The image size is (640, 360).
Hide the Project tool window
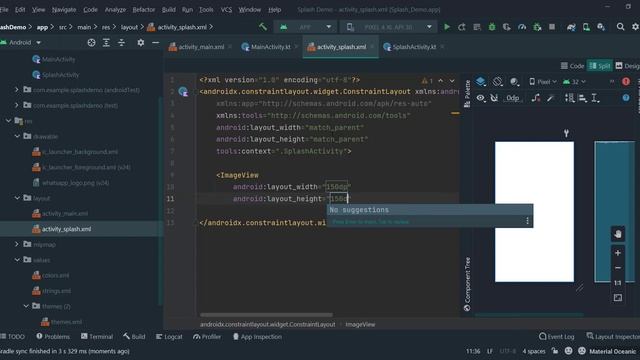[x=156, y=42]
